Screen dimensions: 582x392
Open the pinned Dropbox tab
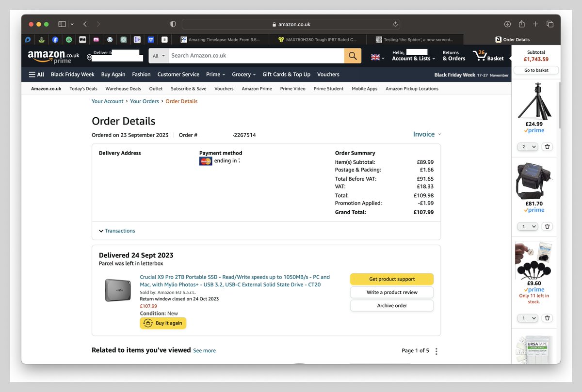pos(151,39)
